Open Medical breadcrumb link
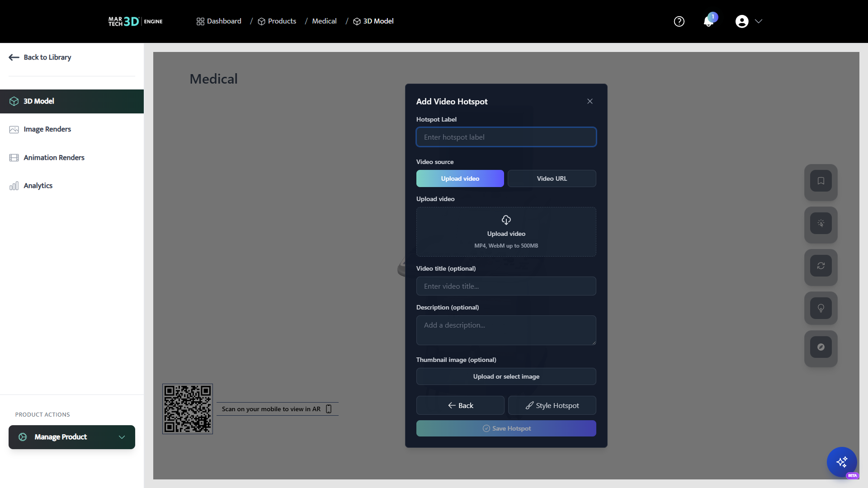868x488 pixels. click(x=324, y=21)
